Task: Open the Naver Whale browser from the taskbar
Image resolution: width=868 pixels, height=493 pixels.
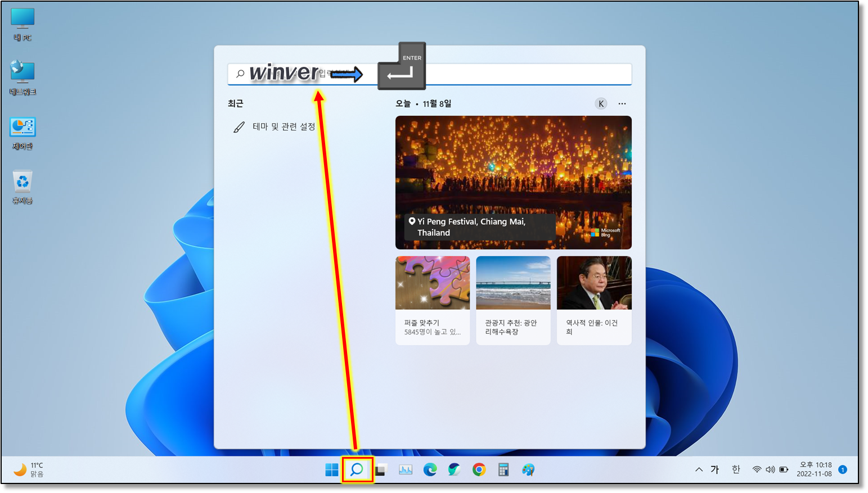Action: click(454, 470)
